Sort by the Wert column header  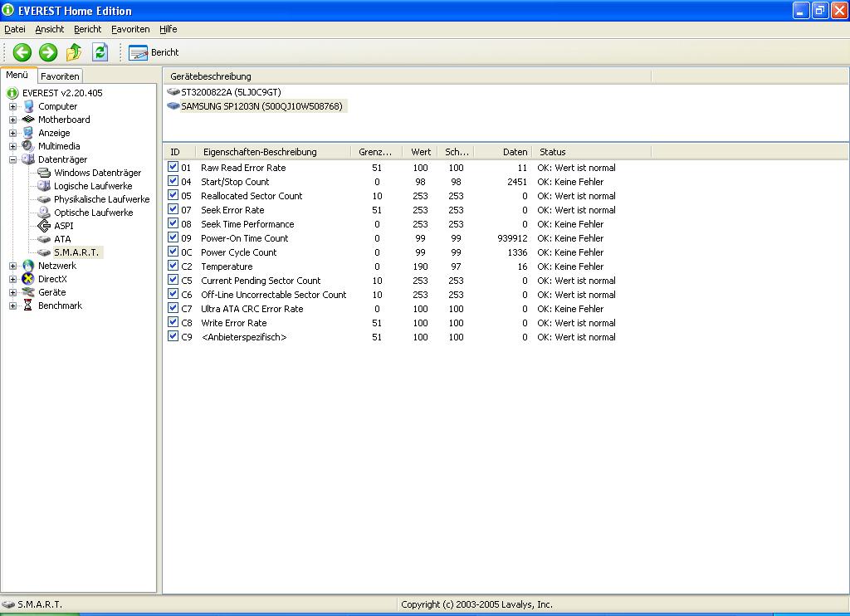419,152
